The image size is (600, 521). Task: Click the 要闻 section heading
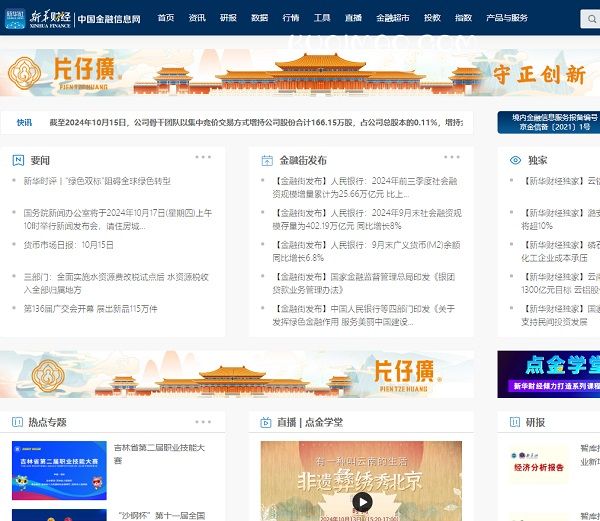point(40,160)
